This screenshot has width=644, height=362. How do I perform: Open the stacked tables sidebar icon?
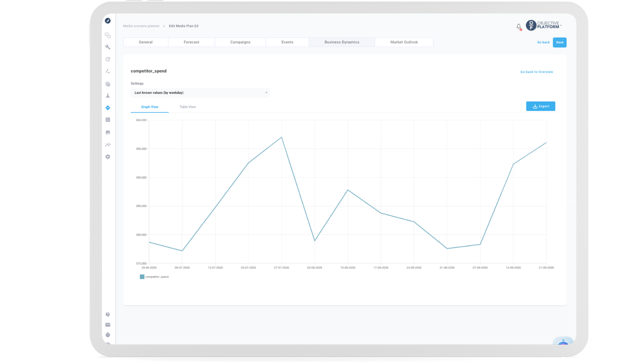[x=108, y=84]
